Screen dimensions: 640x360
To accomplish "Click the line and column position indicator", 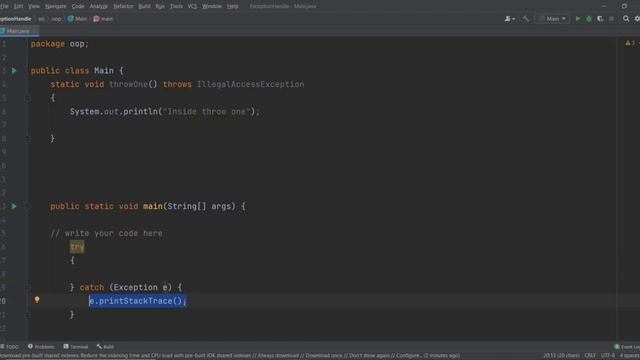I will 561,356.
